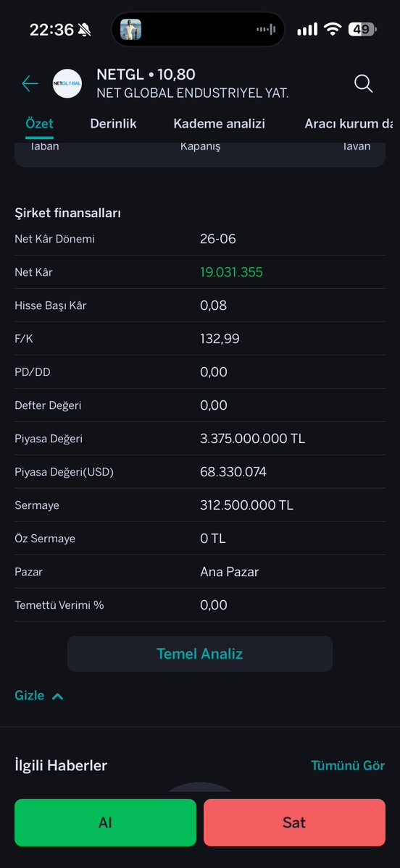400x868 pixels.
Task: Tap the profile thumbnail in the dynamic island
Action: [x=130, y=30]
